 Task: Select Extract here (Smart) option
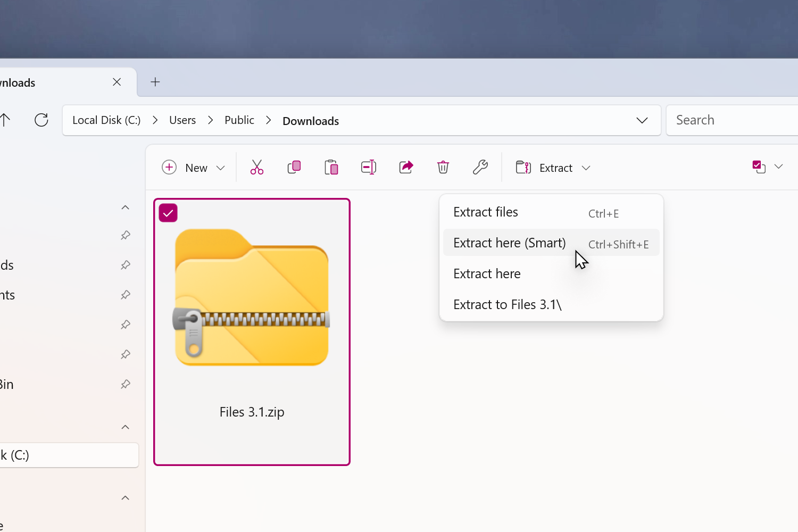pyautogui.click(x=509, y=243)
